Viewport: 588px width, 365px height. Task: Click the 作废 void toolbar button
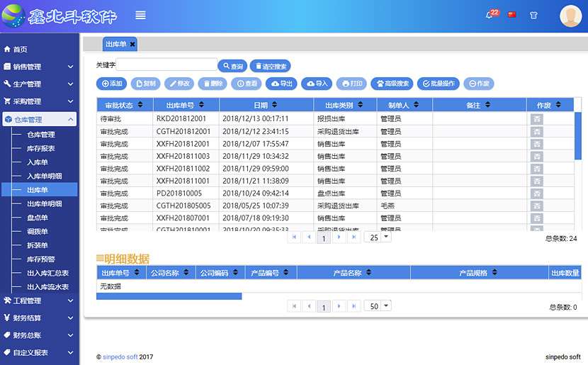click(x=479, y=84)
